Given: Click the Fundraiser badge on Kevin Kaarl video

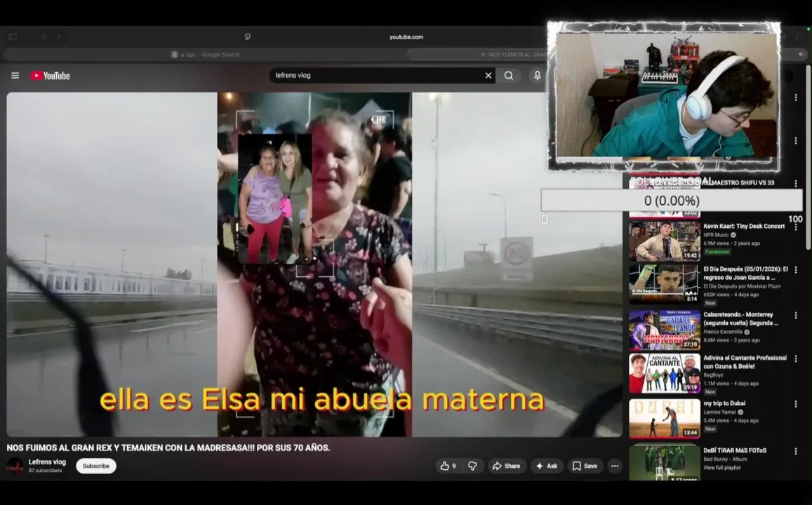Looking at the screenshot, I should coord(717,252).
